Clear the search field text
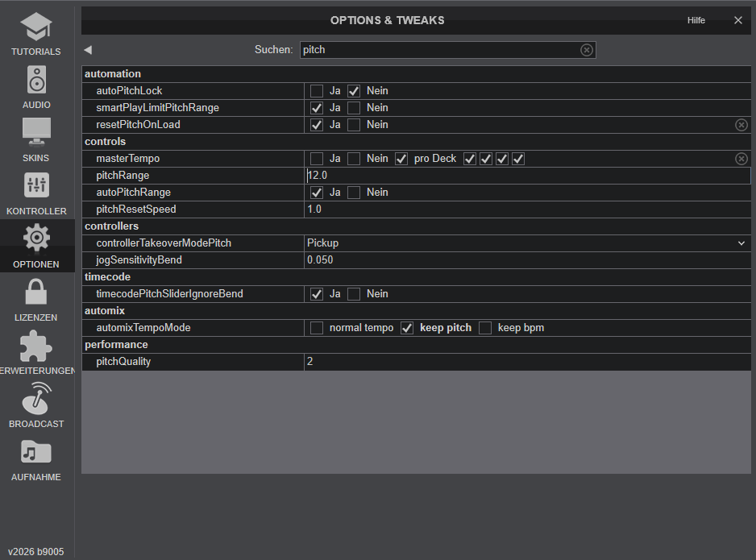 (x=587, y=50)
